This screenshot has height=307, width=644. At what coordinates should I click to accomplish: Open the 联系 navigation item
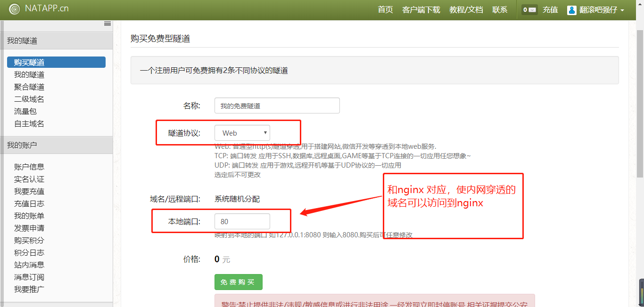pos(500,9)
